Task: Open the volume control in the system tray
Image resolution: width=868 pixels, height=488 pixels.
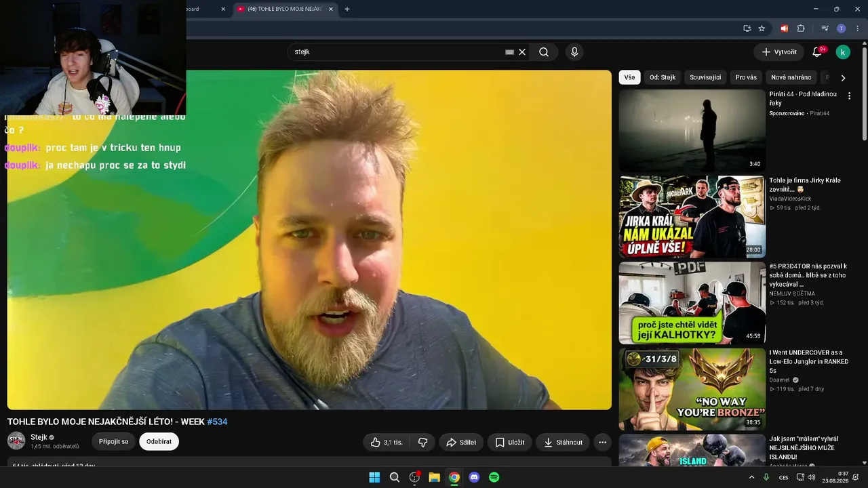Action: click(x=812, y=477)
